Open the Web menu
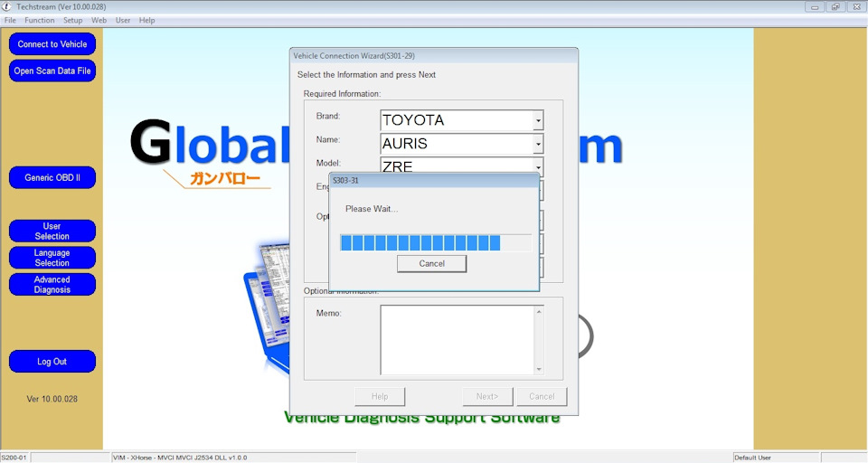The height and width of the screenshot is (463, 868). (99, 20)
